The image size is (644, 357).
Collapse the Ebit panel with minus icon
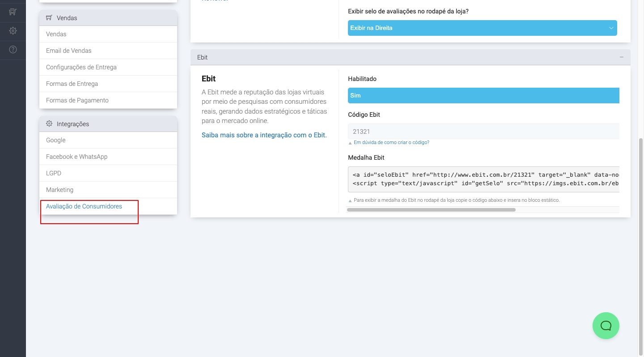pyautogui.click(x=621, y=57)
